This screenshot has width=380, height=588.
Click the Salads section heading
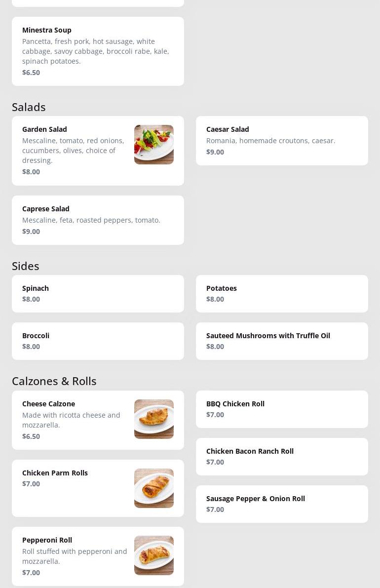pos(29,107)
